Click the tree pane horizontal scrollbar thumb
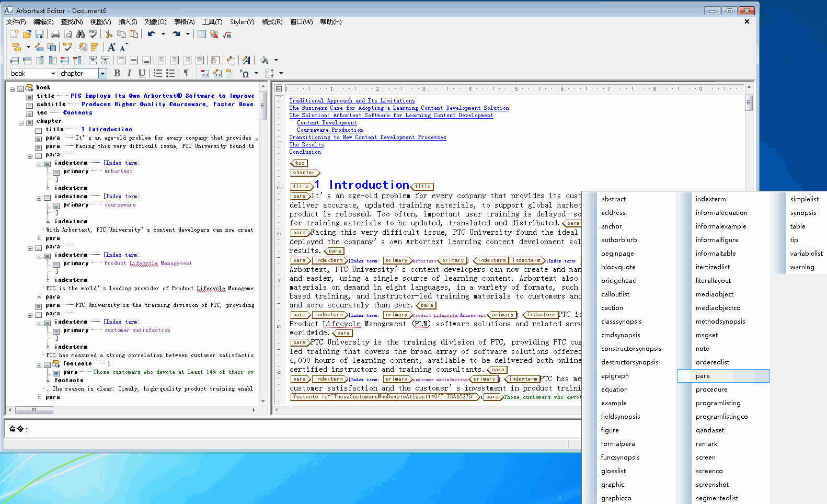The image size is (827, 504). pyautogui.click(x=34, y=410)
